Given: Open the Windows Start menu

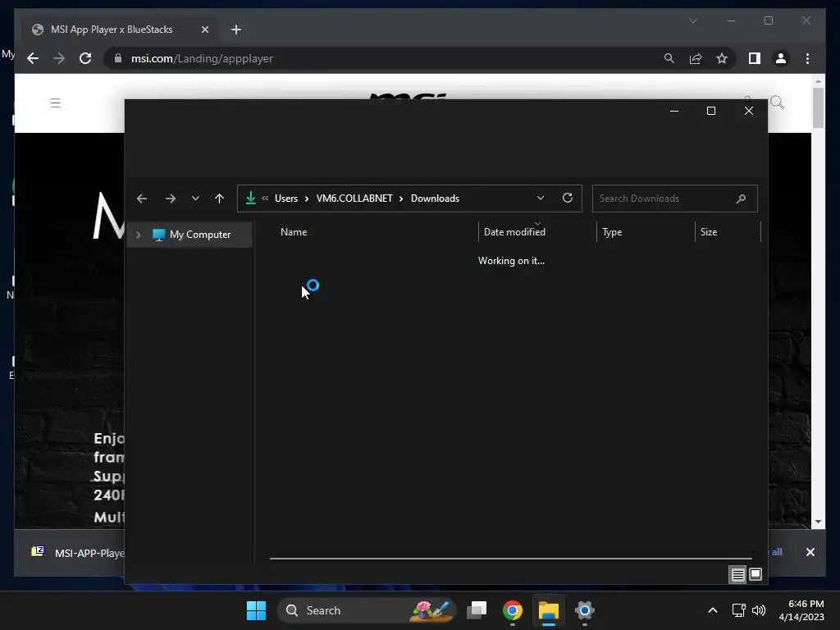Looking at the screenshot, I should [x=256, y=610].
